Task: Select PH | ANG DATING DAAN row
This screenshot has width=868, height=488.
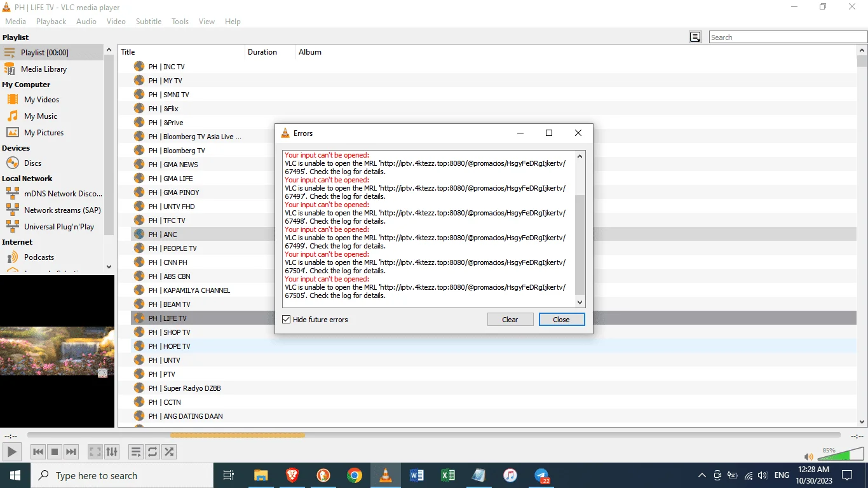Action: tap(494, 416)
